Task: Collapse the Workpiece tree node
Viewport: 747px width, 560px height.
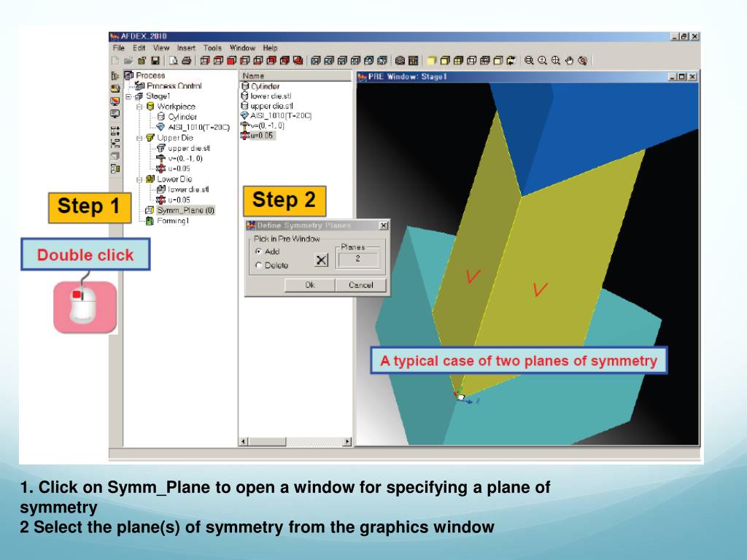Action: pyautogui.click(x=139, y=106)
